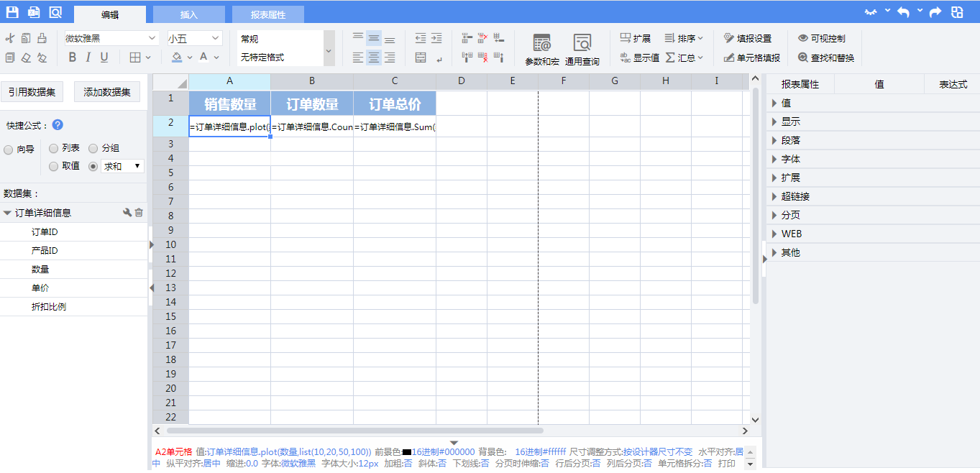Click the 可视控制 eye icon
This screenshot has width=980, height=473.
click(803, 39)
